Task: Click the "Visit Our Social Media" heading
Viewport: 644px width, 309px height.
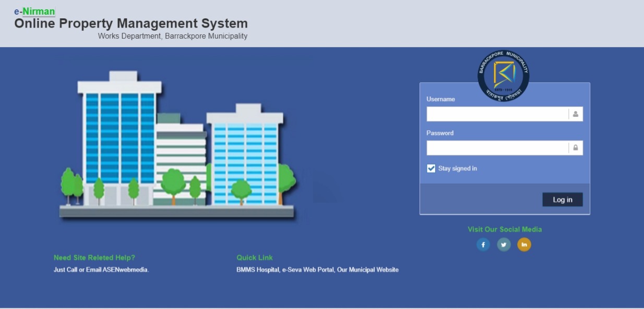Action: pos(505,229)
